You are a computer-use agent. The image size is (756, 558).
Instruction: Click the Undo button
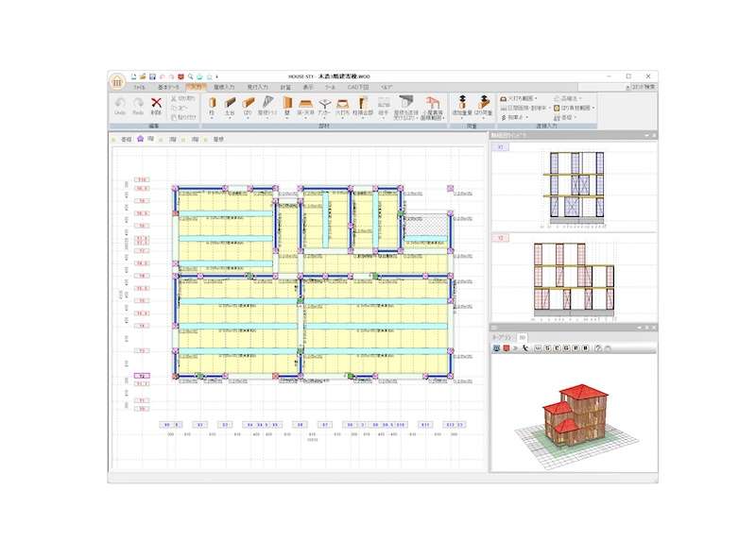120,105
